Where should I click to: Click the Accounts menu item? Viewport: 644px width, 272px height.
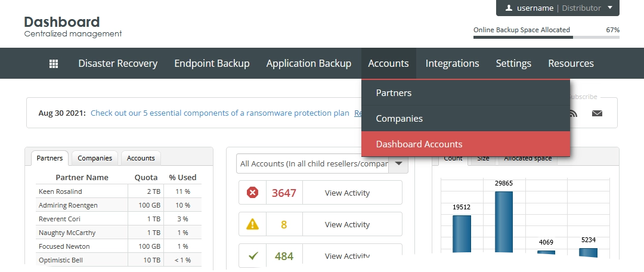coord(389,63)
